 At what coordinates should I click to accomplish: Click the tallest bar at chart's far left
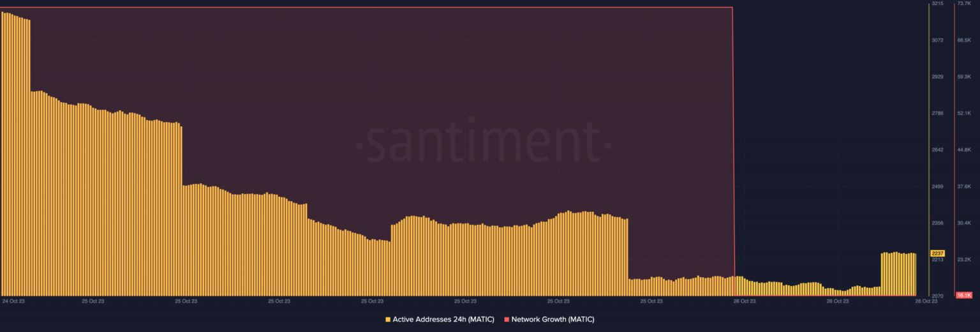[x=3, y=153]
